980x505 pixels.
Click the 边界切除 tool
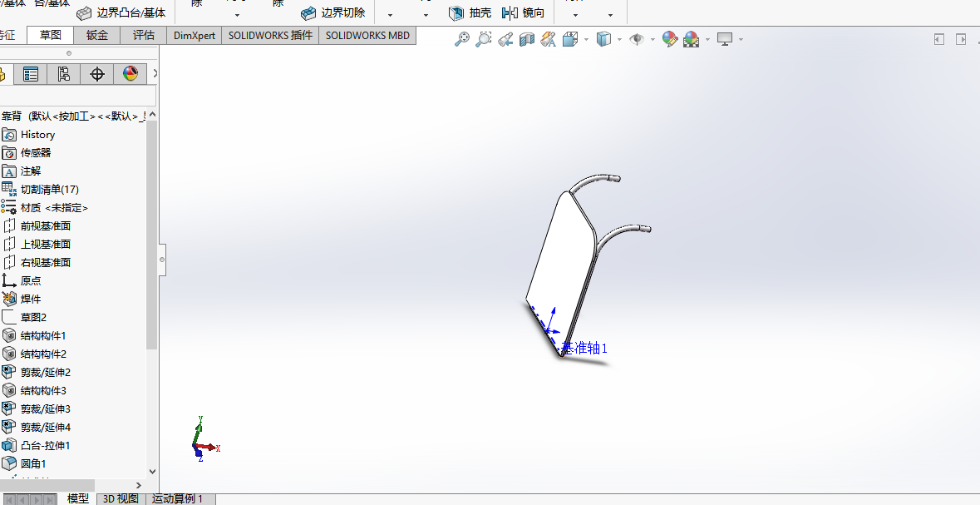point(332,12)
